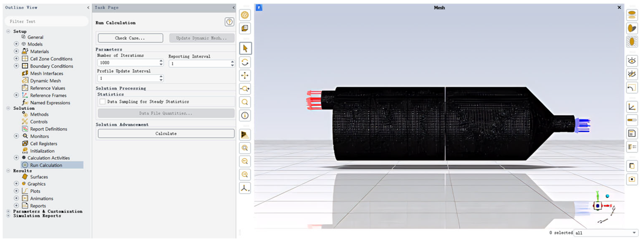Open Methods under Solution
The width and height of the screenshot is (644, 242).
point(39,114)
